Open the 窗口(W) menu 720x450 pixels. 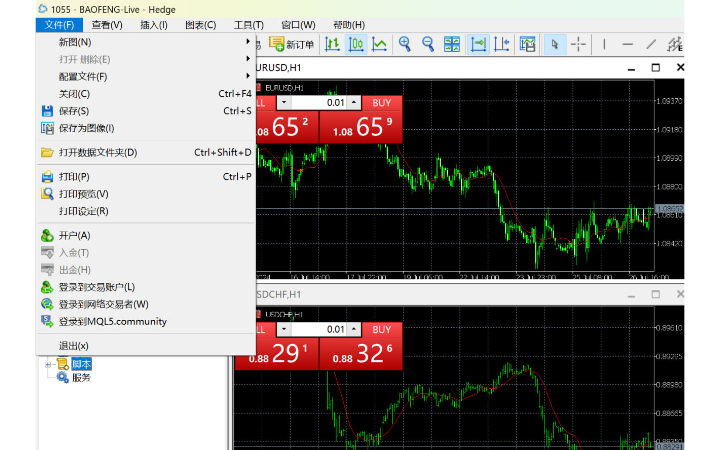[298, 25]
